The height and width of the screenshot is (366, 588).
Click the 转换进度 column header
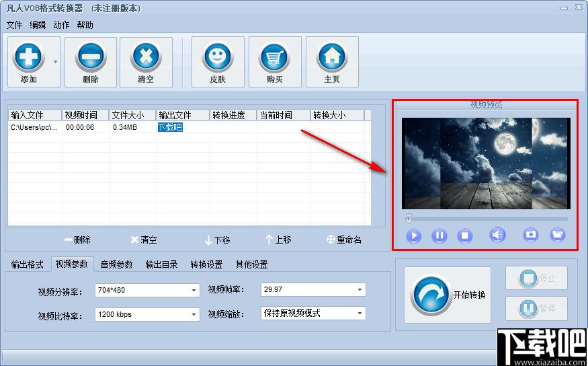(x=233, y=115)
